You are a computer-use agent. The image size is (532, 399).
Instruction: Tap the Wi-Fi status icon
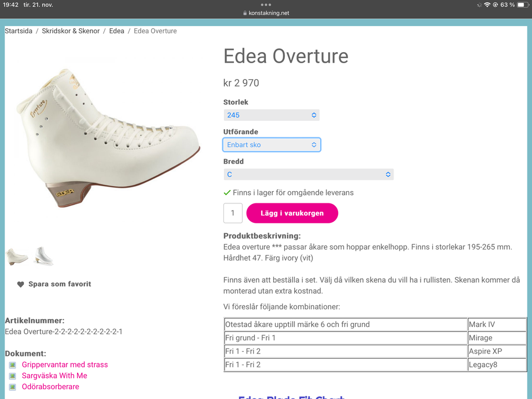coord(487,5)
